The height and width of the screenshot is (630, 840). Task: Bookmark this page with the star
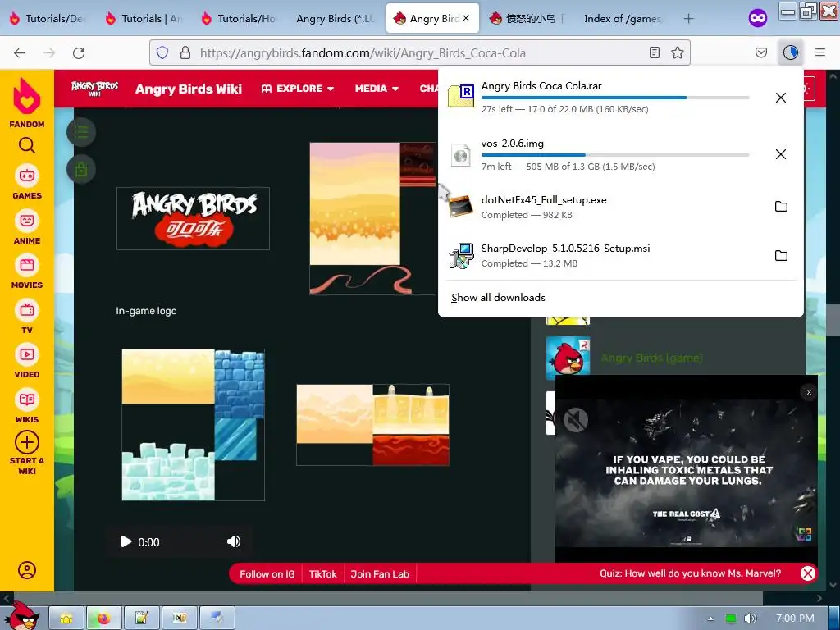pos(677,52)
